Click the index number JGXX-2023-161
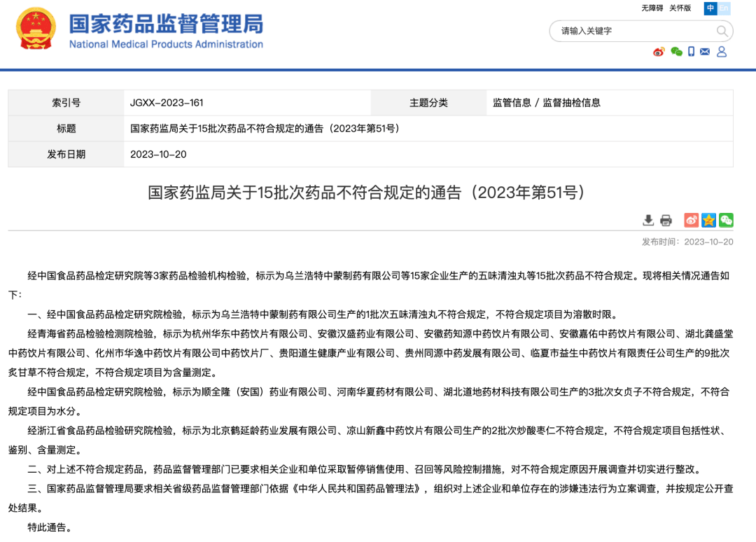 tap(167, 103)
